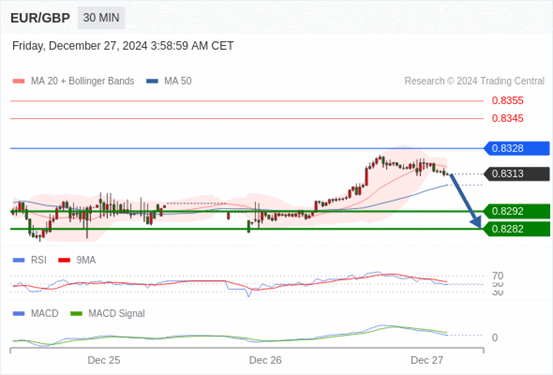Click the 0.8282 support price tag
This screenshot has width=553, height=375.
point(517,229)
